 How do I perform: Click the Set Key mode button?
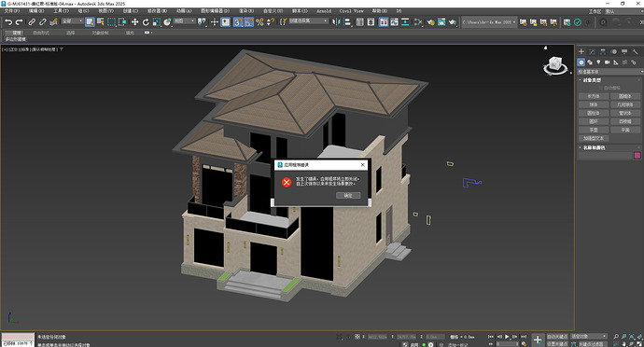click(557, 344)
